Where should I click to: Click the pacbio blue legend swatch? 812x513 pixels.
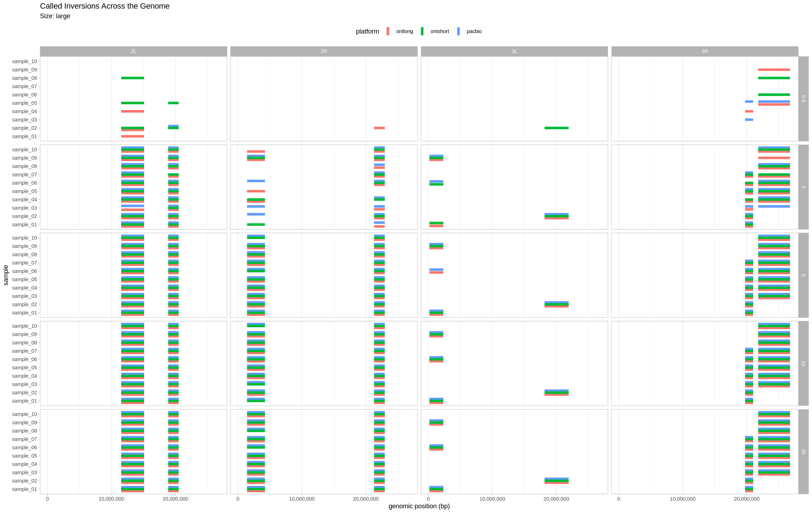tap(458, 31)
